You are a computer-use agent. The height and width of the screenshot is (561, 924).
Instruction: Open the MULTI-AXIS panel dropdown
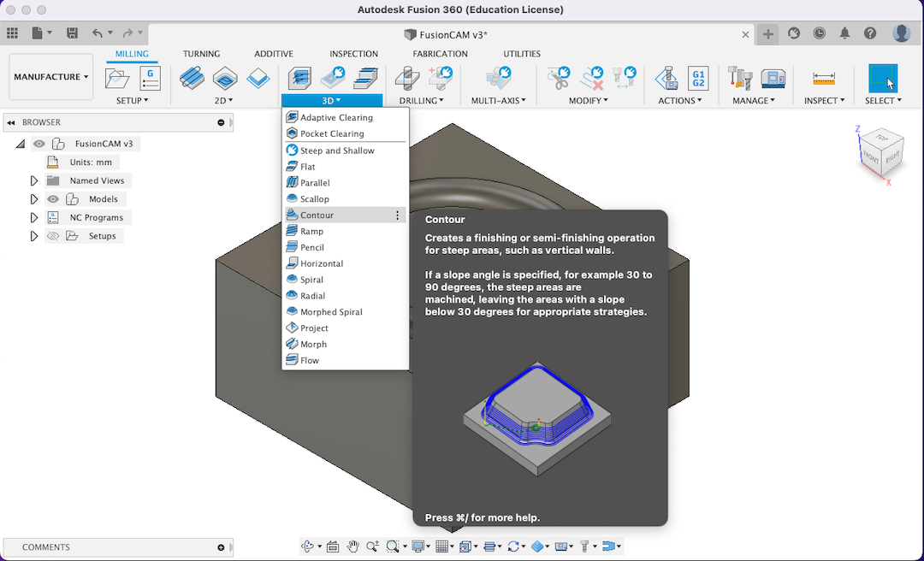coord(499,101)
